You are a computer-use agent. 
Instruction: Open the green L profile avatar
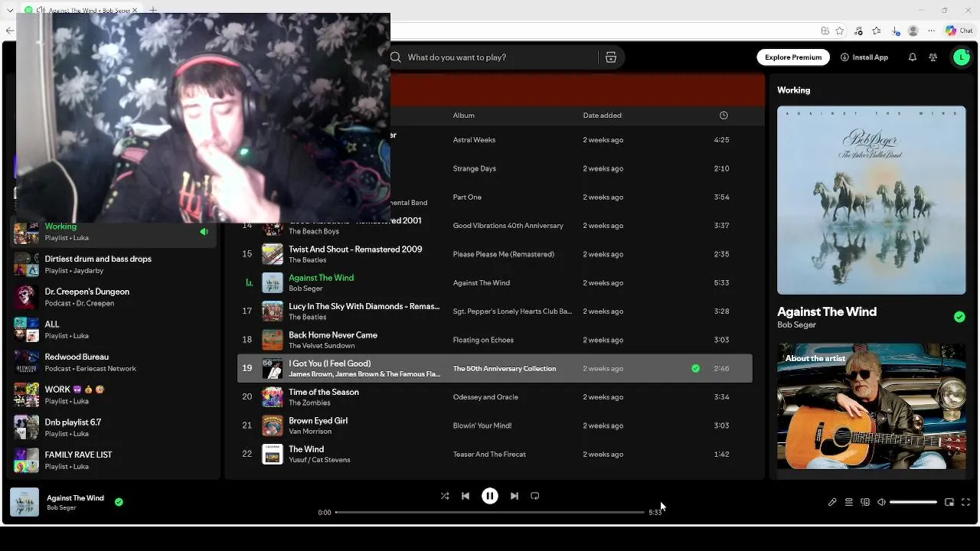point(962,57)
